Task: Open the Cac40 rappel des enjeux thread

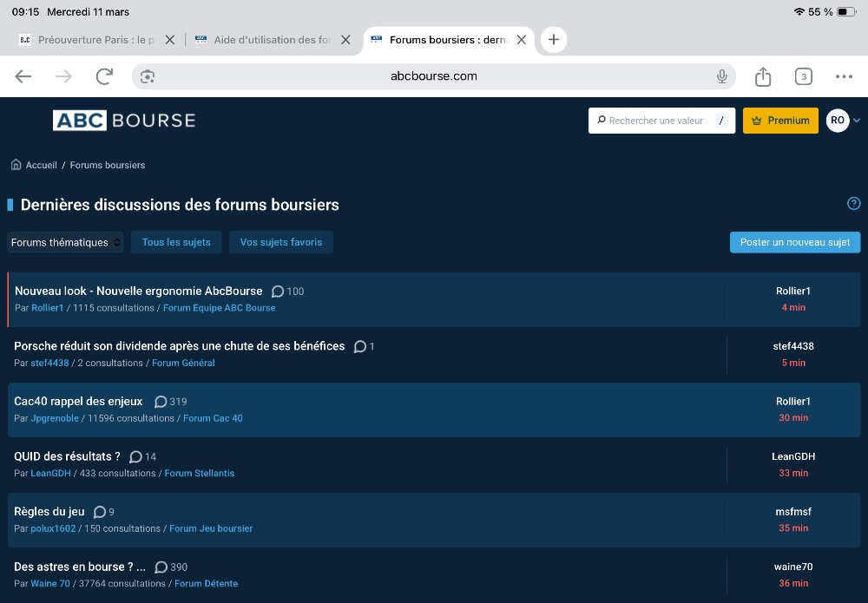Action: (78, 402)
